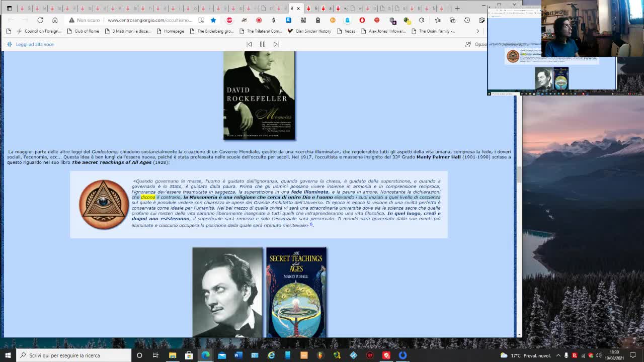
Task: Open the Windows Start menu
Action: point(8,355)
